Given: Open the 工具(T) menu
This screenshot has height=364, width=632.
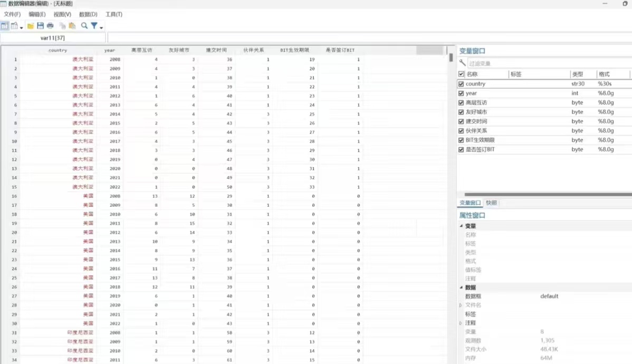Looking at the screenshot, I should point(114,14).
